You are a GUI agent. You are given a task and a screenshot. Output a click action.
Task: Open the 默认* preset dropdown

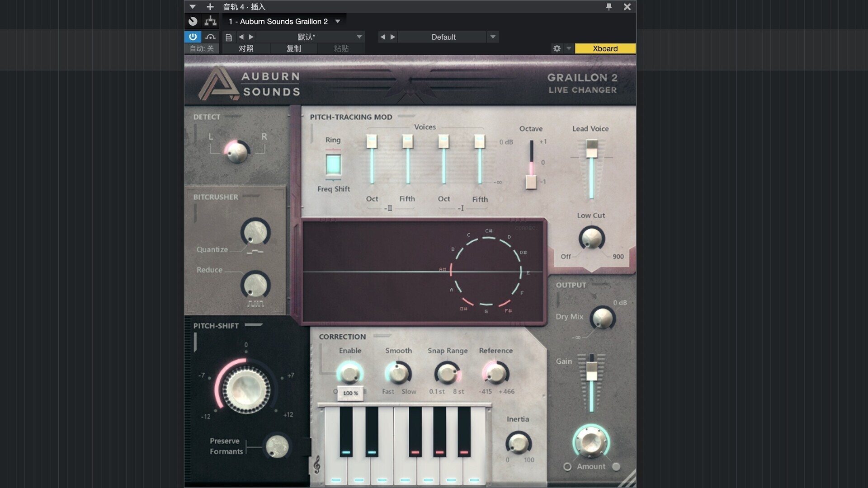pos(311,37)
